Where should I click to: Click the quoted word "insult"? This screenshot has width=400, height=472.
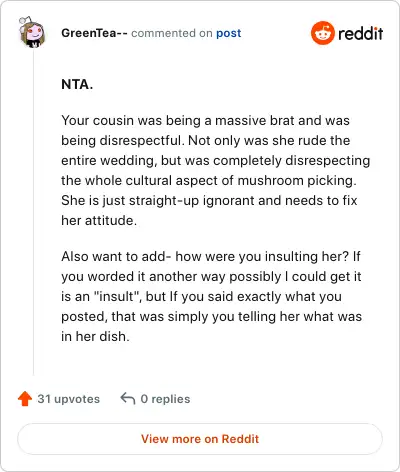click(117, 296)
